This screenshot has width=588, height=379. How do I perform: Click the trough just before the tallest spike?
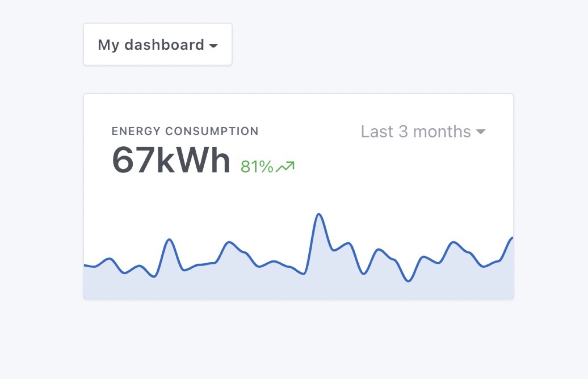point(304,274)
